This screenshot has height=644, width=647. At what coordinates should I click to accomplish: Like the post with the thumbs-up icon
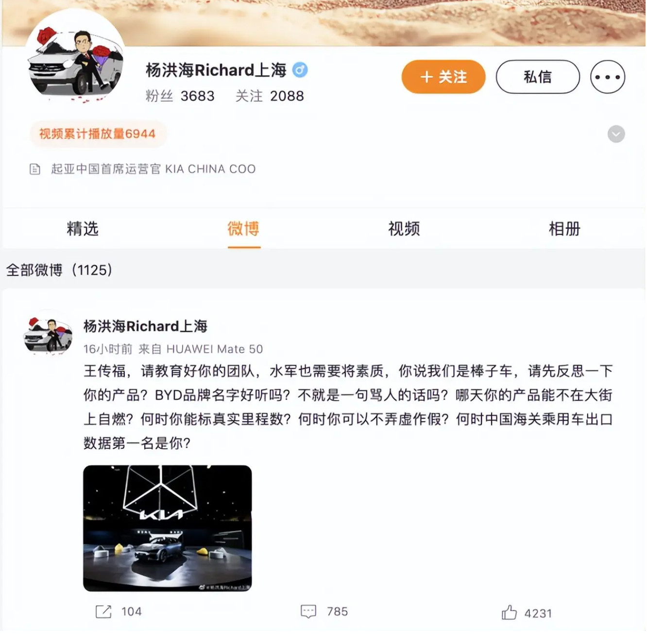[x=509, y=612]
